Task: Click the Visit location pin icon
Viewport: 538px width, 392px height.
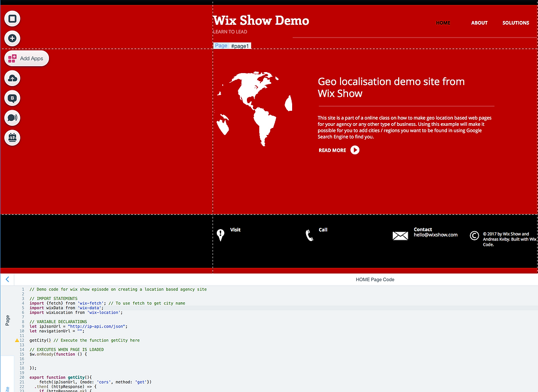Action: 221,235
